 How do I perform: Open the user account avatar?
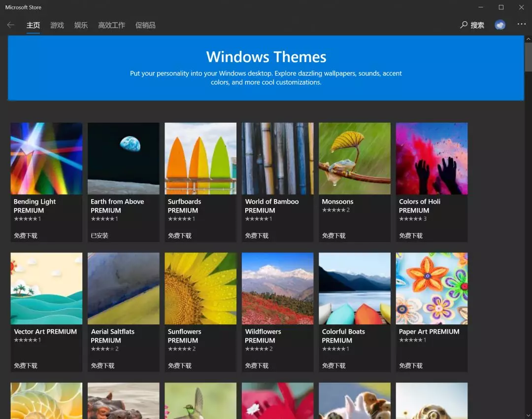(x=500, y=25)
